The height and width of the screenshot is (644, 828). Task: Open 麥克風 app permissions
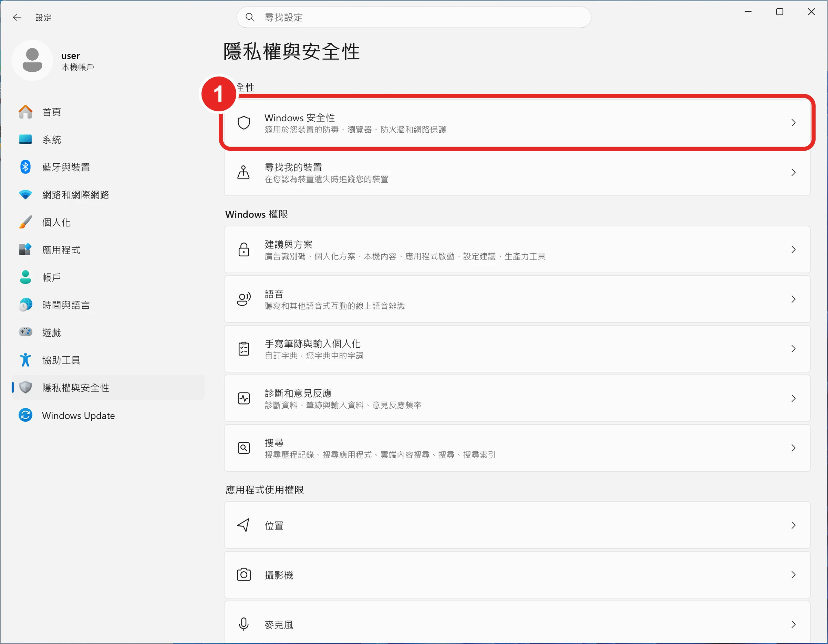coord(517,623)
